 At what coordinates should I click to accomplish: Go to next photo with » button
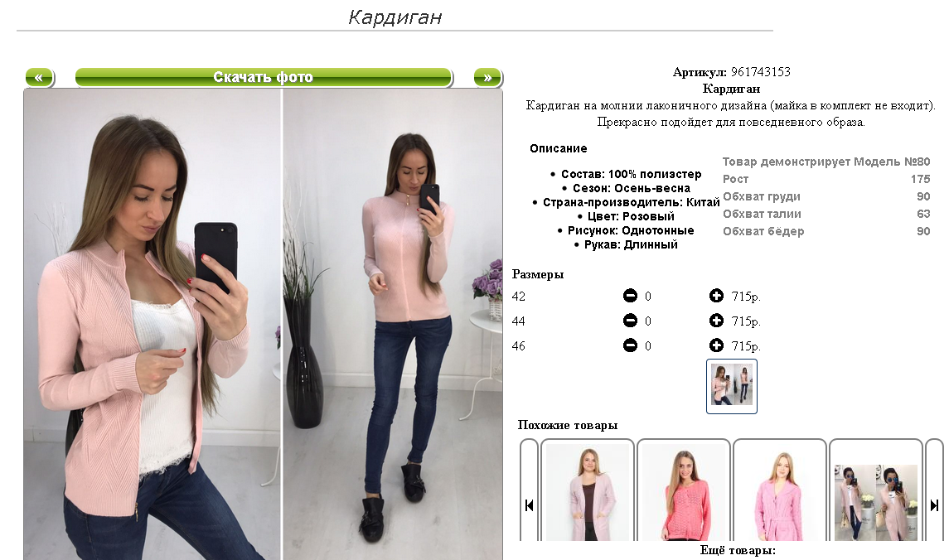click(488, 77)
